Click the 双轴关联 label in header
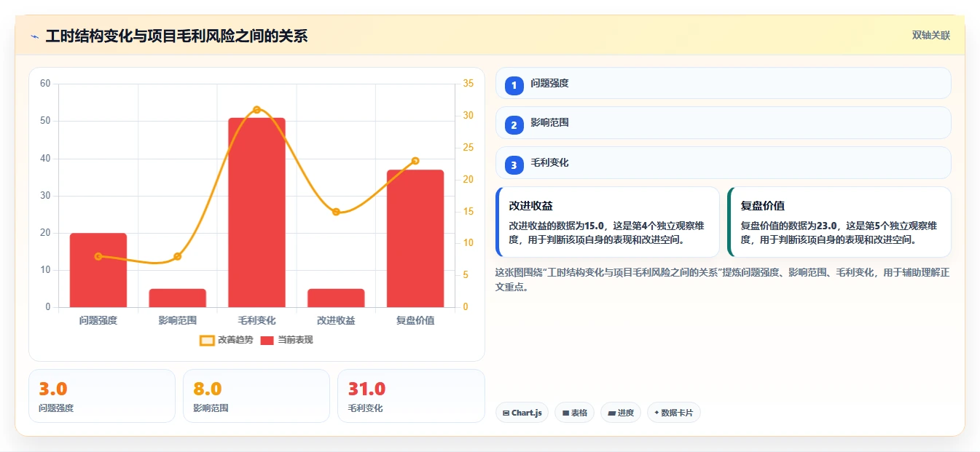Viewport: 980px width, 452px height. (x=930, y=35)
